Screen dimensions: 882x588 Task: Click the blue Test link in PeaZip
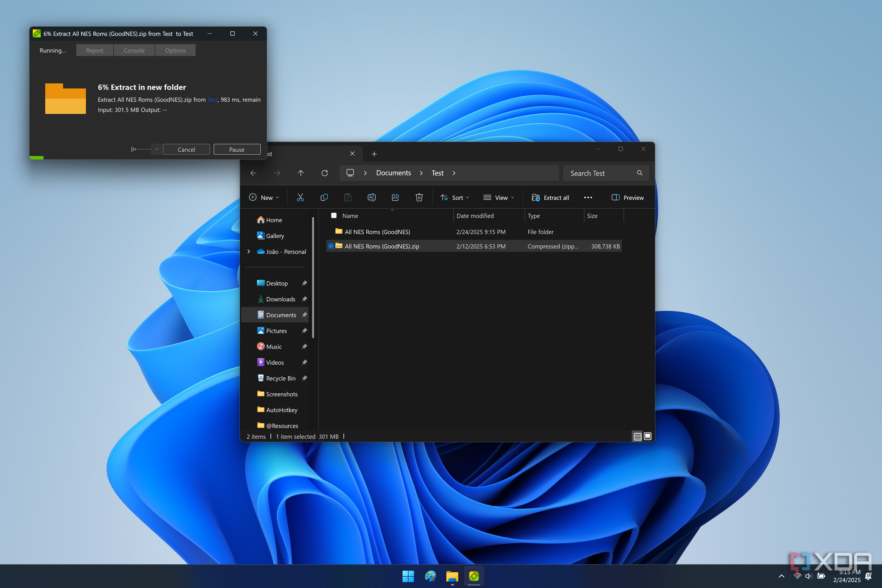(213, 100)
